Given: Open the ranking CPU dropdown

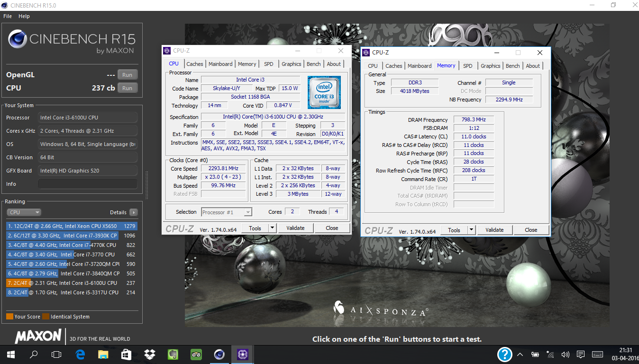Looking at the screenshot, I should tap(24, 212).
